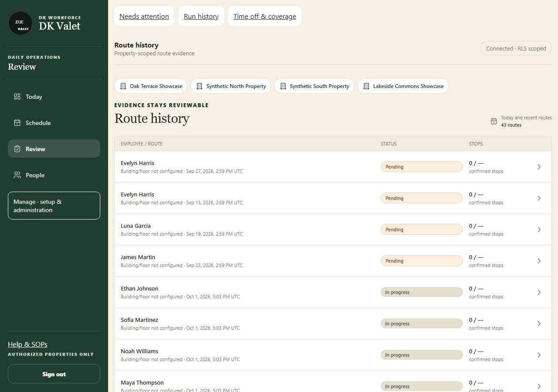Click building icon on Lakeside Commons Showcase chip

pos(366,86)
